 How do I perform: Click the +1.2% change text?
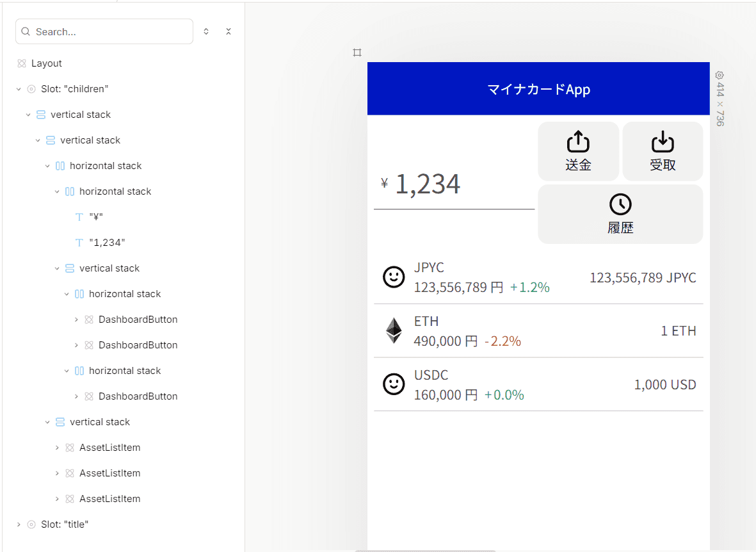coord(530,288)
